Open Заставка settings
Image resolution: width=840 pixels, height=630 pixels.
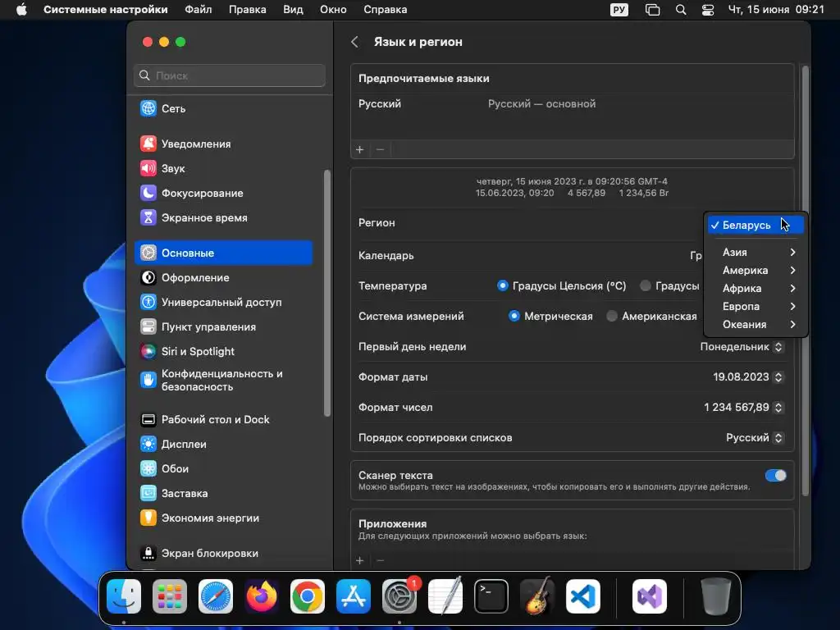[223, 493]
